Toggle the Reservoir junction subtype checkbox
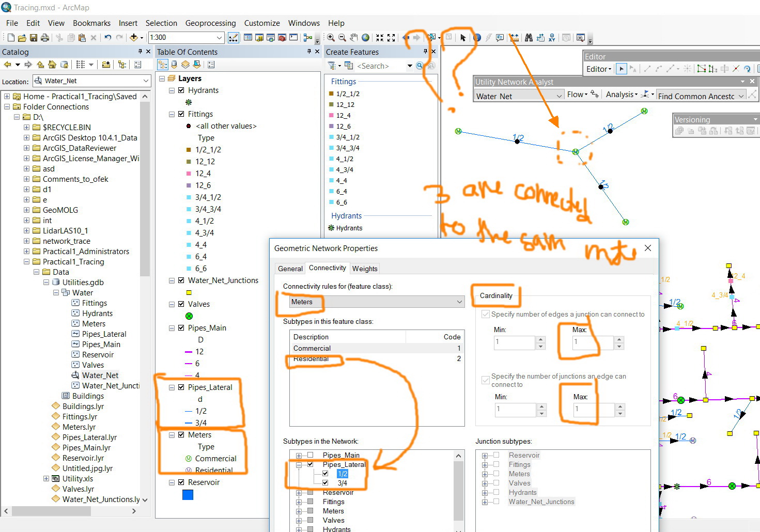Screen dimensions: 760x532 (x=496, y=455)
